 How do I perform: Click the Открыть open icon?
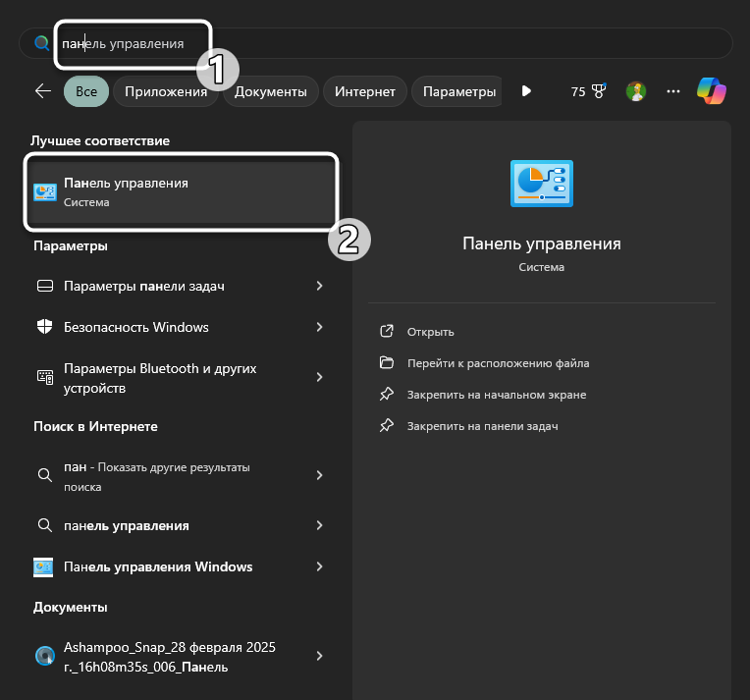(x=387, y=331)
